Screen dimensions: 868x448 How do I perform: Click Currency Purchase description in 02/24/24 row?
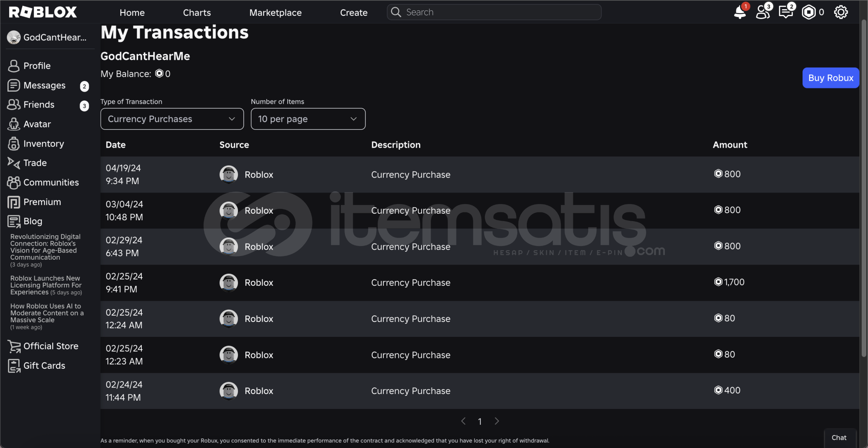coord(410,391)
